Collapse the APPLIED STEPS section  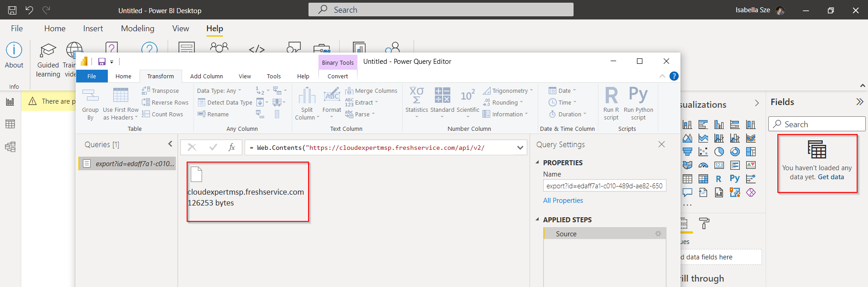tap(537, 219)
